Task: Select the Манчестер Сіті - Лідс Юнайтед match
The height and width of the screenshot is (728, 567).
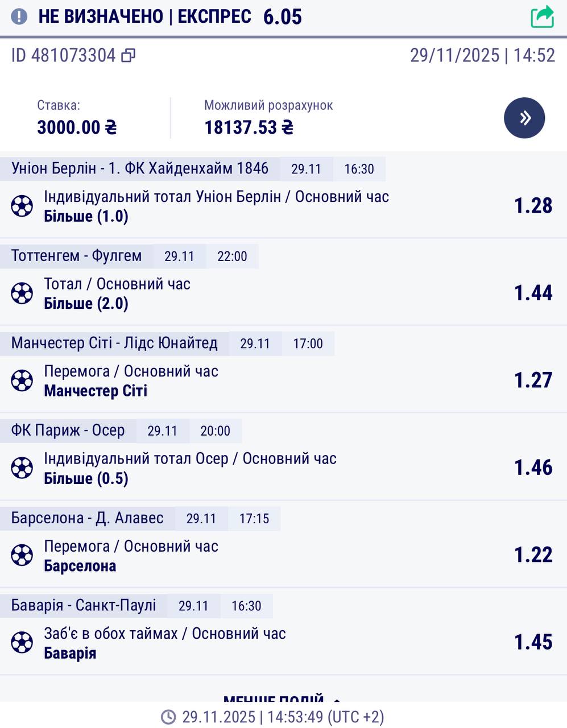Action: coord(114,344)
